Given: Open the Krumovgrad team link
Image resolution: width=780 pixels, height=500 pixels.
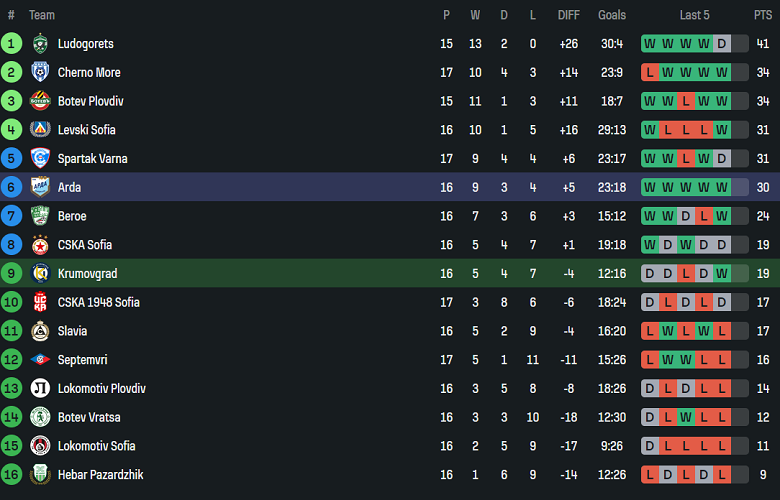Looking at the screenshot, I should (x=86, y=274).
